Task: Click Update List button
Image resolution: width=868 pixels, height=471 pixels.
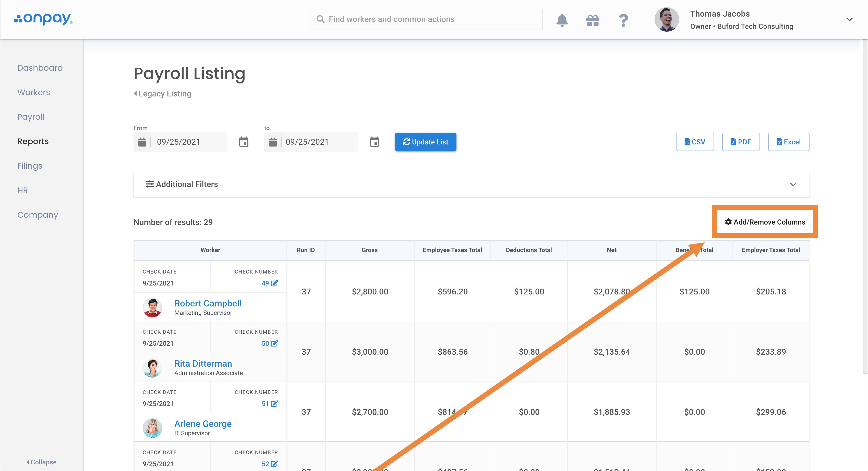Action: tap(426, 142)
